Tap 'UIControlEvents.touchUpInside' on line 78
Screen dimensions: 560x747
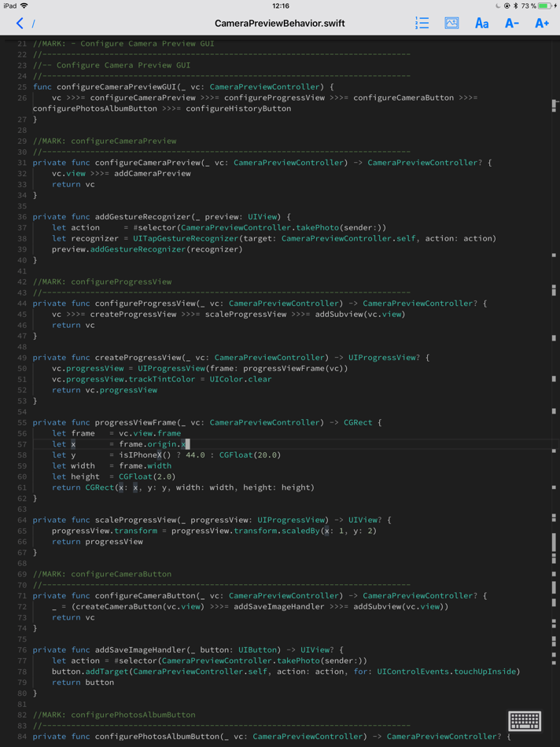[x=447, y=672]
